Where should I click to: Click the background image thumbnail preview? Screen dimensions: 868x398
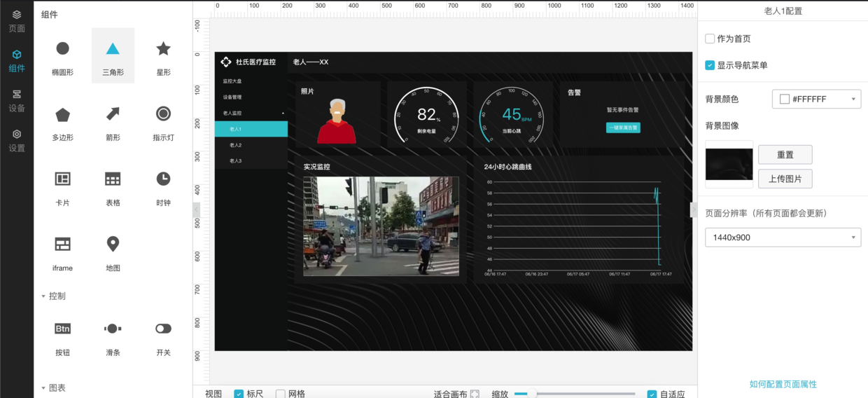tap(729, 164)
